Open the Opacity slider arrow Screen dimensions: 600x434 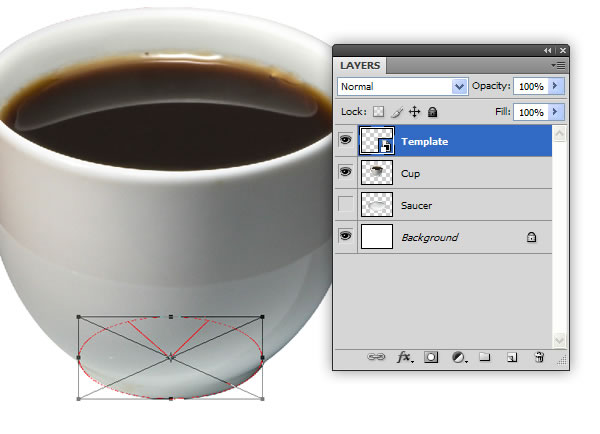[556, 86]
